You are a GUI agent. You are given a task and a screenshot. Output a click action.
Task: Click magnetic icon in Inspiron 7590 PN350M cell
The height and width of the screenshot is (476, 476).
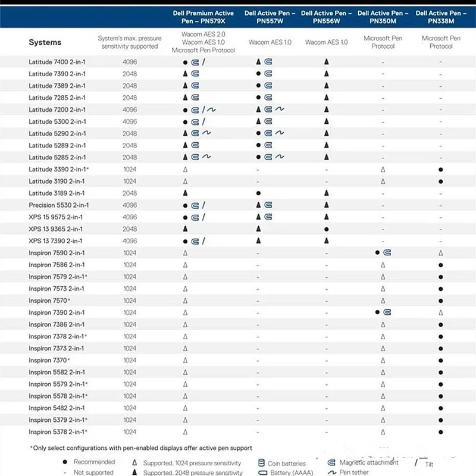[387, 252]
